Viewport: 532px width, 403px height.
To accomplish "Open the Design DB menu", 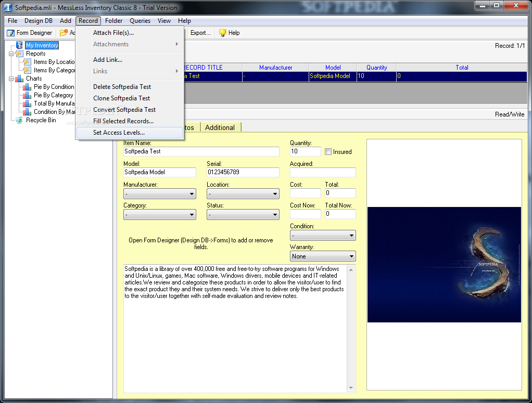I will (x=39, y=21).
